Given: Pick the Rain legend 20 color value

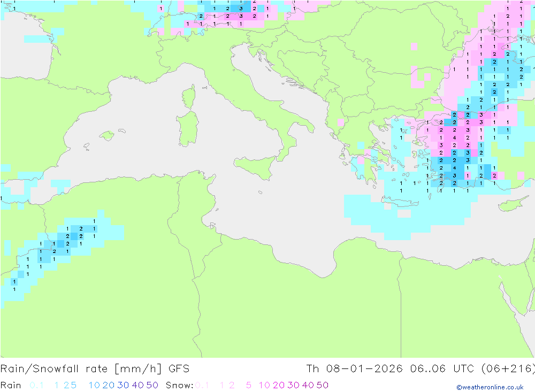Looking at the screenshot, I should point(109,385).
